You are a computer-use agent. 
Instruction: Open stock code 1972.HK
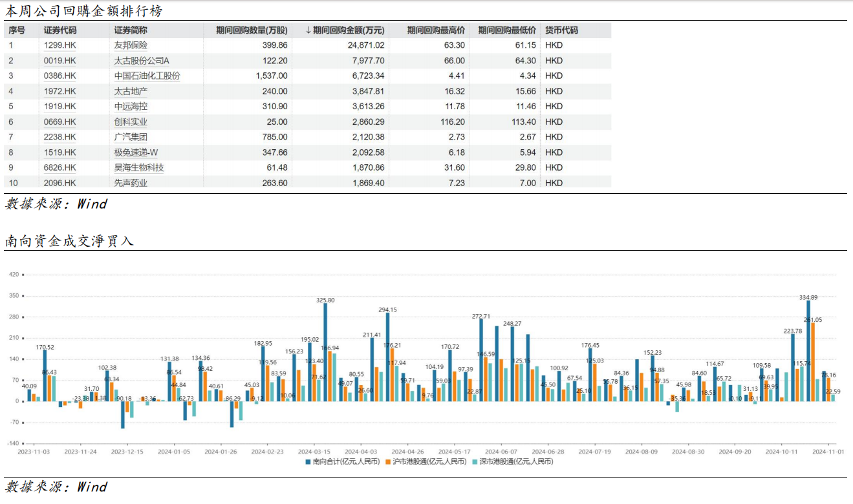tap(59, 91)
